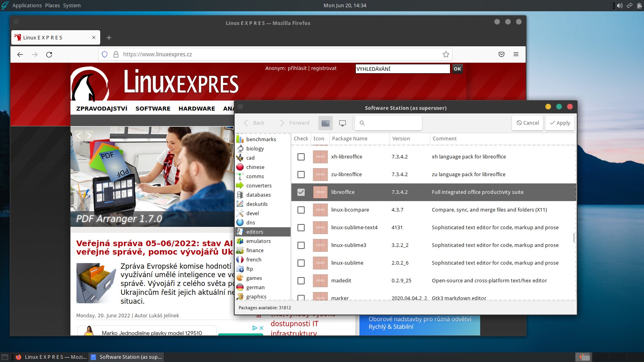Image resolution: width=644 pixels, height=362 pixels.
Task: Open the ZPRAVODAJSTVÍ menu on the website
Action: tap(102, 109)
